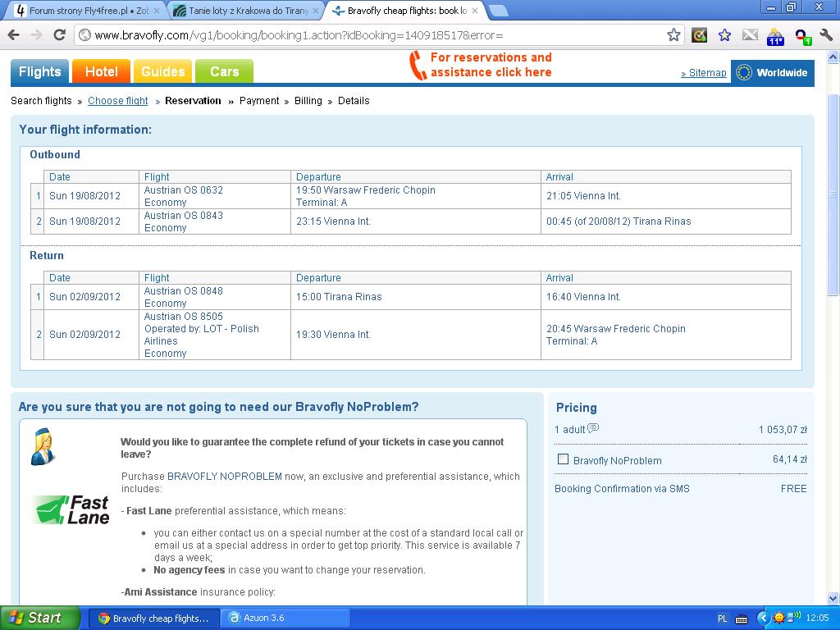The width and height of the screenshot is (840, 630).
Task: Click the PL language indicator
Action: pyautogui.click(x=722, y=619)
